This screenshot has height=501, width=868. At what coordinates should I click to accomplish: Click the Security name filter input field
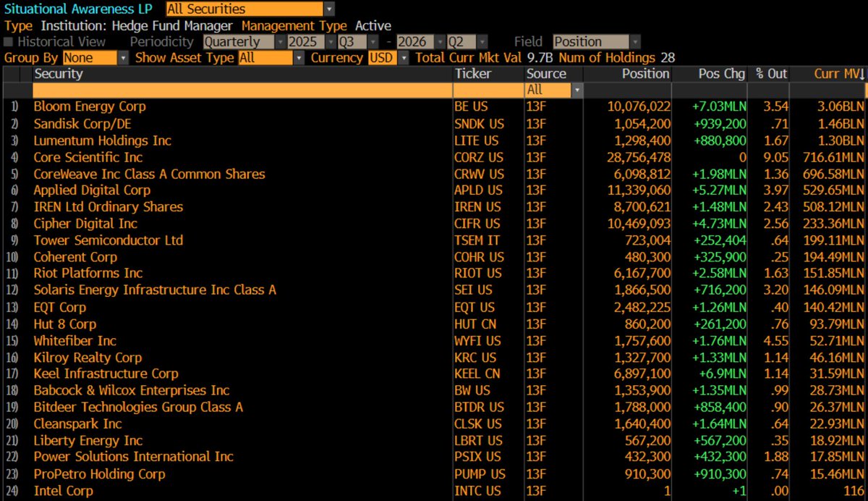click(x=242, y=90)
